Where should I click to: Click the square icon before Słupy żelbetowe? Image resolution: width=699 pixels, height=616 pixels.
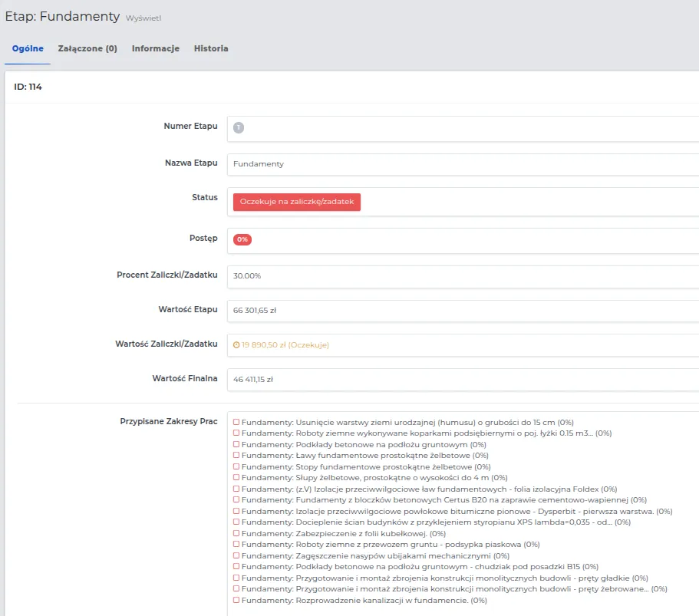(236, 478)
